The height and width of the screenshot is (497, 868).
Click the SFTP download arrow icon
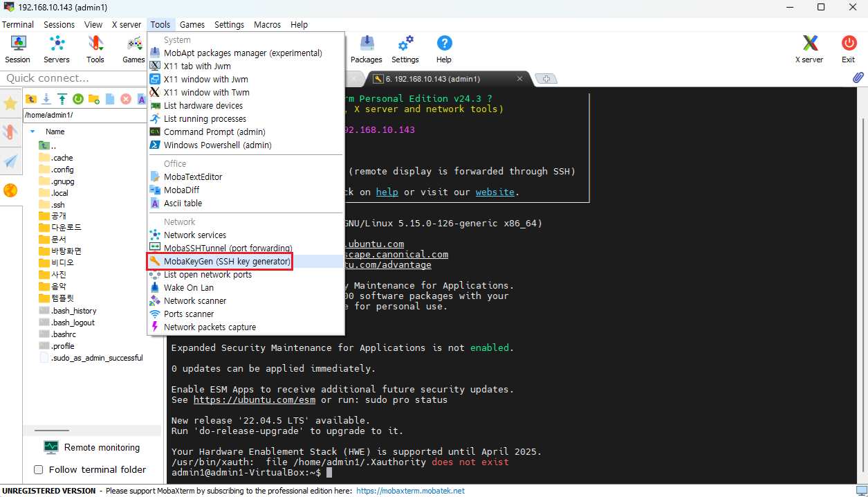tap(46, 99)
